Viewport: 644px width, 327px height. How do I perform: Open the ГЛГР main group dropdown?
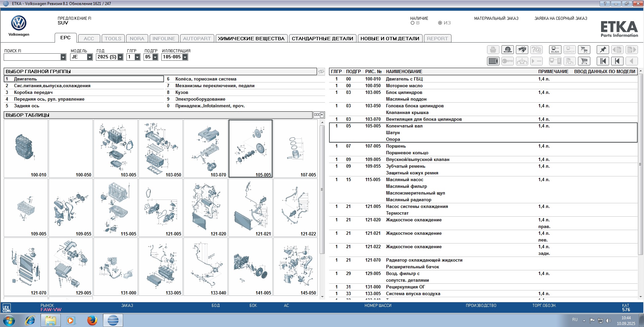click(x=137, y=57)
